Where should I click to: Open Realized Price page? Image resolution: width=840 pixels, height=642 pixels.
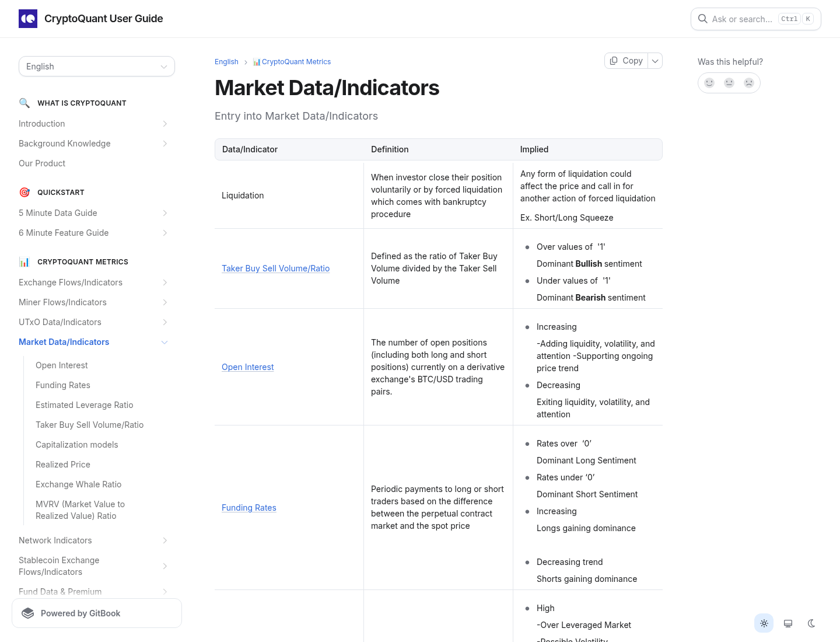tap(63, 465)
